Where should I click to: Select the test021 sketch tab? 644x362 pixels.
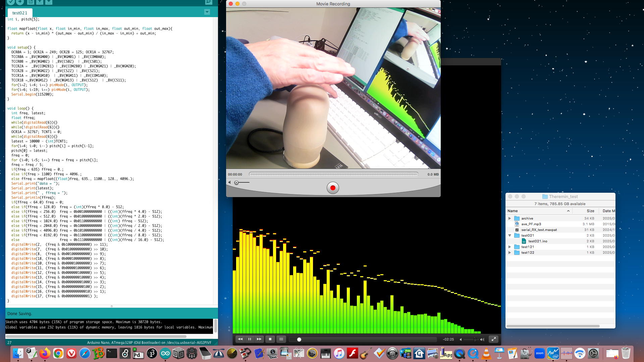click(20, 13)
